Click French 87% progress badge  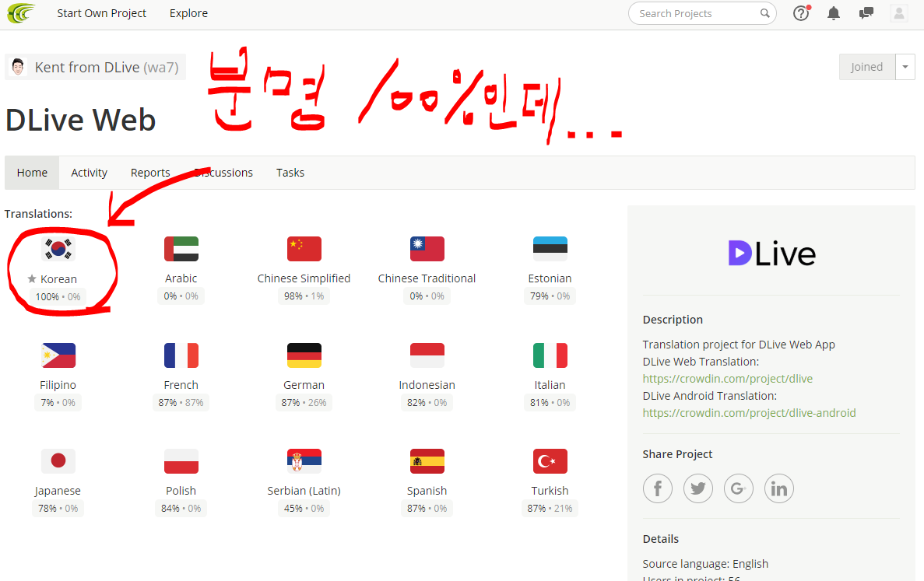tap(181, 403)
